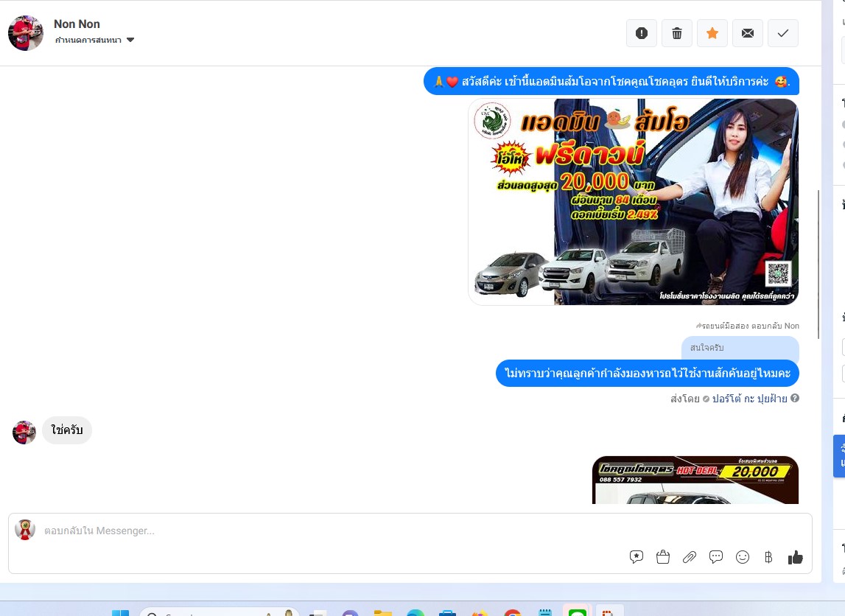845x616 pixels.
Task: Open the emoji smiley picker
Action: click(x=743, y=557)
